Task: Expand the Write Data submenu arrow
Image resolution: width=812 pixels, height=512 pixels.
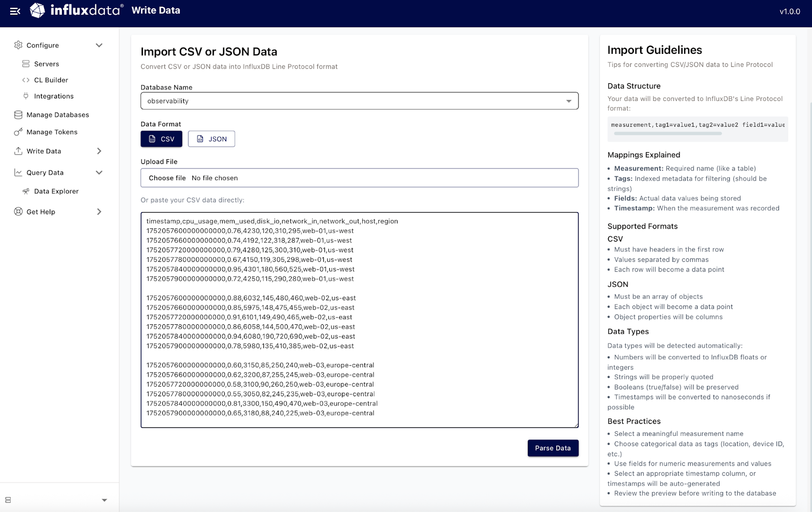Action: point(99,151)
